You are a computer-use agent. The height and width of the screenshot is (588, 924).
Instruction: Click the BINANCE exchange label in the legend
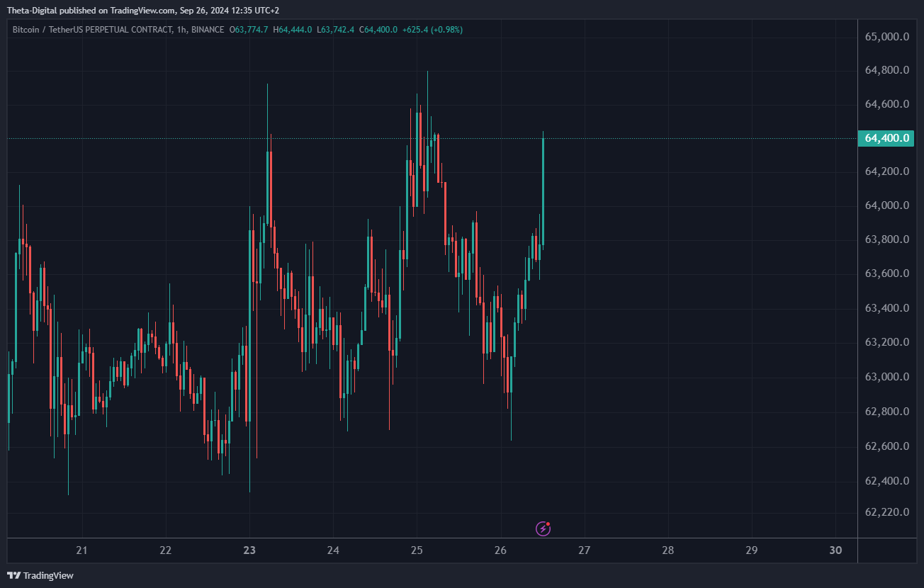(208, 30)
